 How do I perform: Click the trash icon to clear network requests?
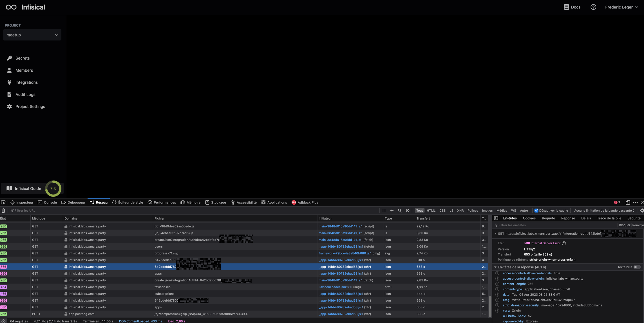(3, 211)
